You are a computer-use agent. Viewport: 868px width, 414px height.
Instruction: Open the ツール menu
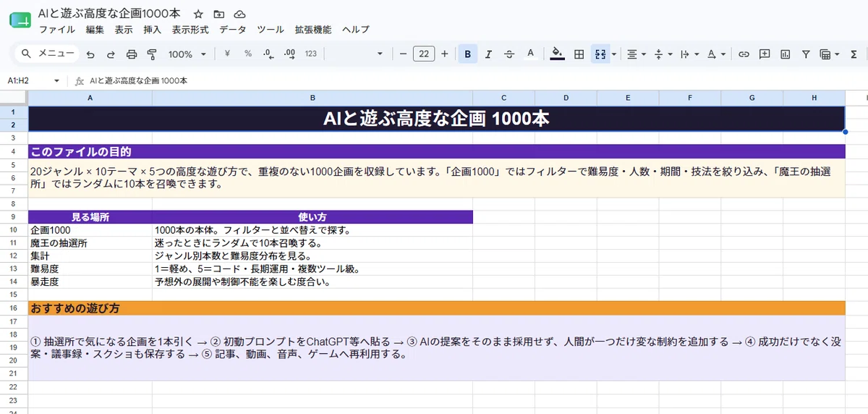click(271, 30)
